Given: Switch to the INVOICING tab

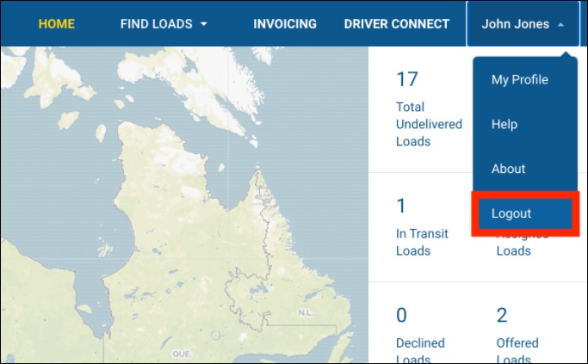Looking at the screenshot, I should click(285, 24).
